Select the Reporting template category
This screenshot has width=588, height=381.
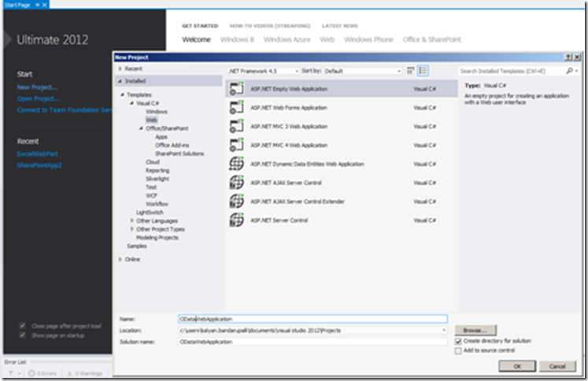157,170
